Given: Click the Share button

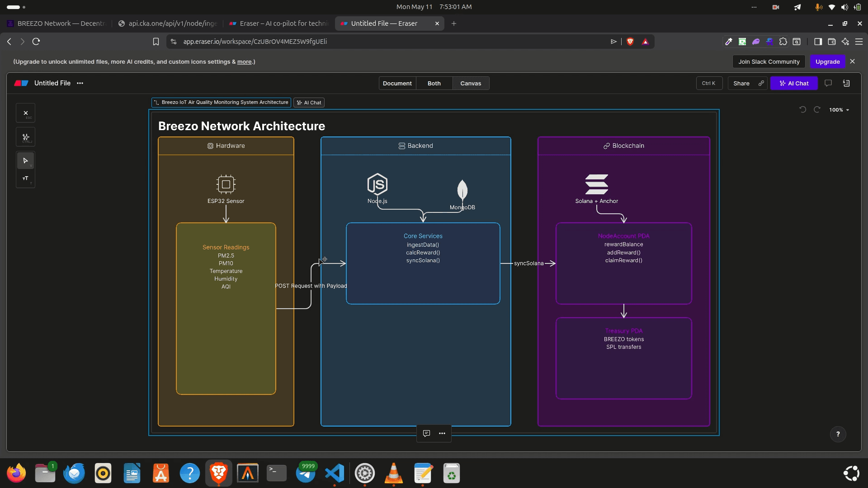Looking at the screenshot, I should 741,83.
